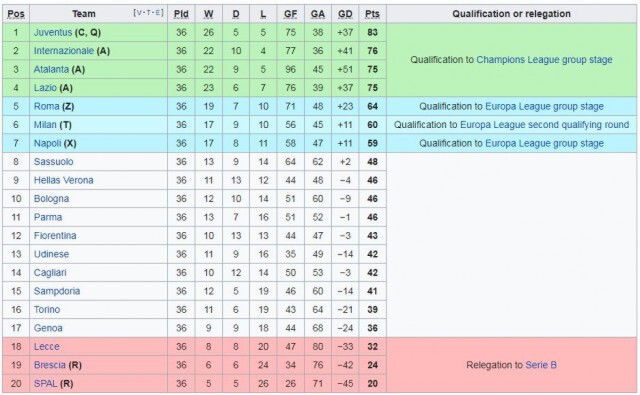Image resolution: width=640 pixels, height=395 pixels.
Task: Click the Brescia team link
Action: click(x=49, y=365)
